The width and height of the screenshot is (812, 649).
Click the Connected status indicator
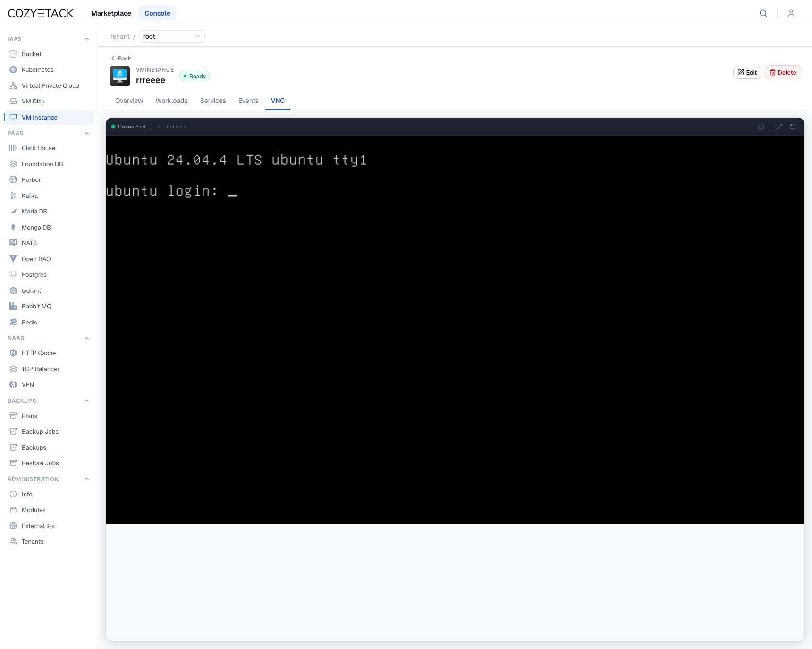(x=128, y=127)
